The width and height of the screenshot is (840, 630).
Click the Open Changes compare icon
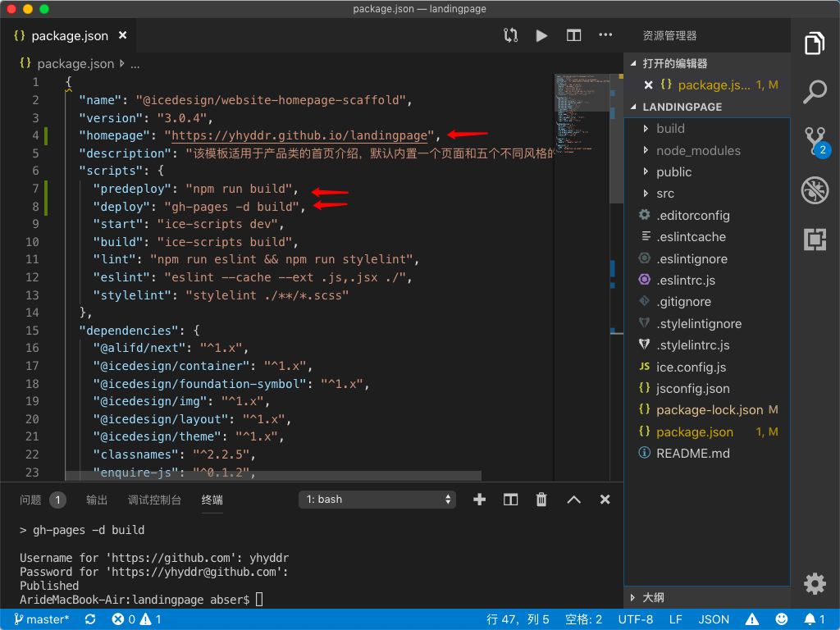[510, 35]
